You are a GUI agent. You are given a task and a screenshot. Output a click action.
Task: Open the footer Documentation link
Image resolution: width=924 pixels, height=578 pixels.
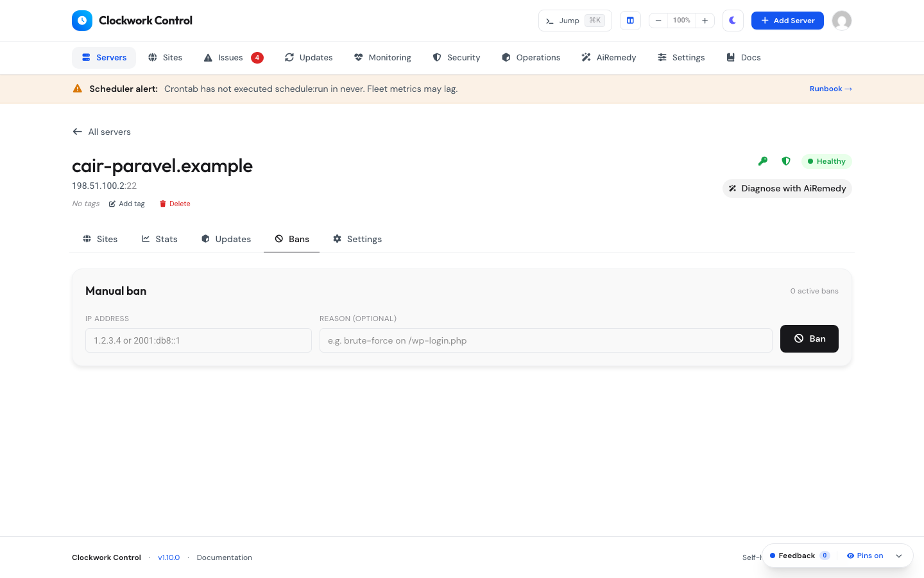pos(225,557)
